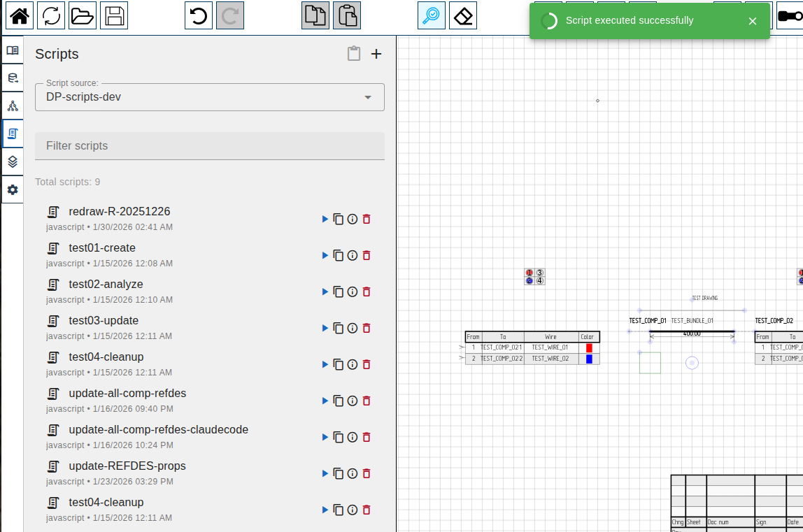Screen dimensions: 803x532
Task: Copy the redraw-R-20251226 script
Action: click(x=339, y=220)
